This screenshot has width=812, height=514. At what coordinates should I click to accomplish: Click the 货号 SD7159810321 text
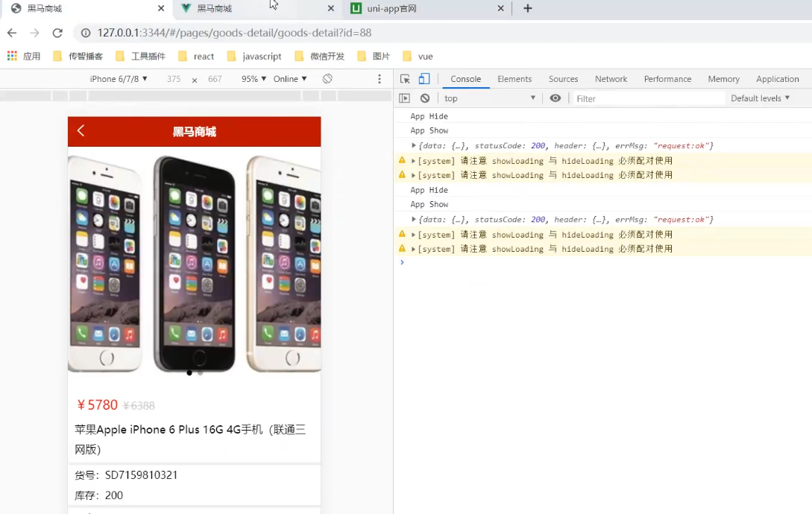[126, 475]
